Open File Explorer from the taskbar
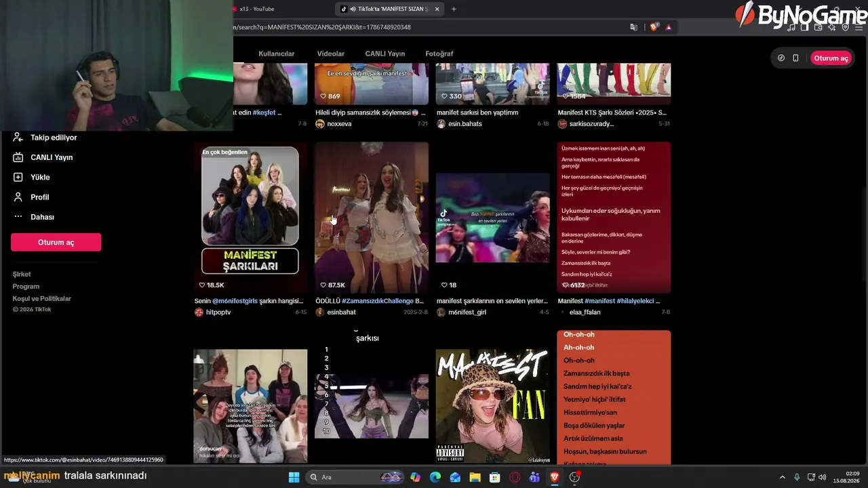This screenshot has height=488, width=868. 475,477
